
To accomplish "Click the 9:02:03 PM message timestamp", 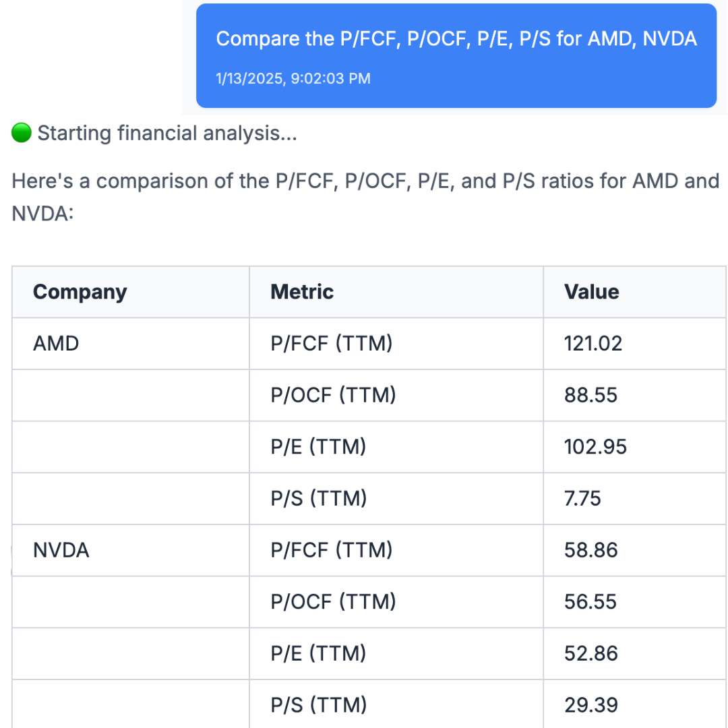I will click(293, 79).
